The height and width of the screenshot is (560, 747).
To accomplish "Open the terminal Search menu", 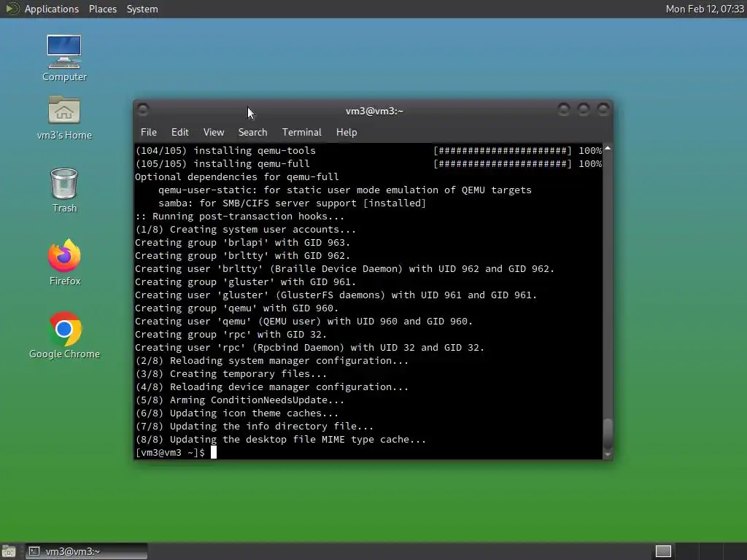I will (x=252, y=132).
